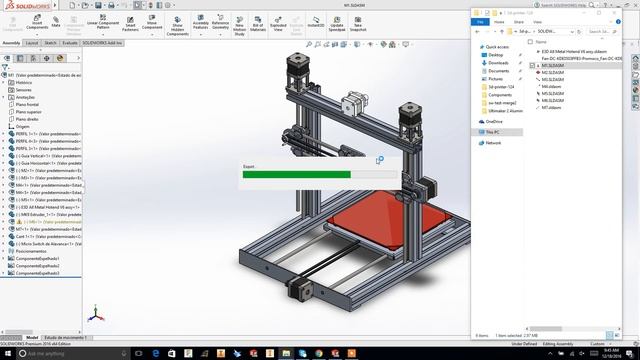The width and height of the screenshot is (640, 360).
Task: Click Section View icon
Action: click(335, 44)
